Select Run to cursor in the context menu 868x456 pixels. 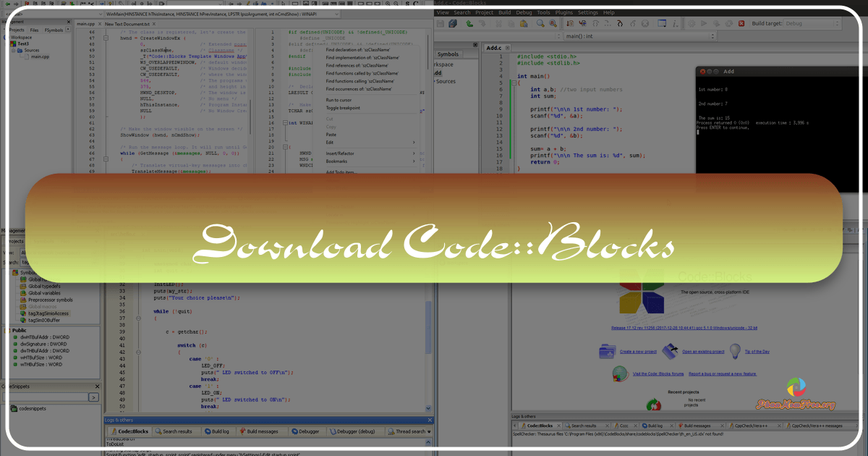pyautogui.click(x=339, y=100)
